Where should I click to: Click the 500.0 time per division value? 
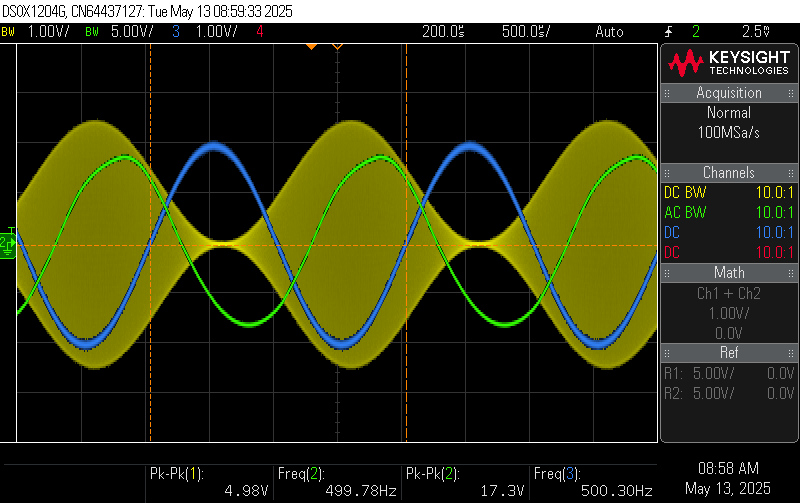(526, 32)
